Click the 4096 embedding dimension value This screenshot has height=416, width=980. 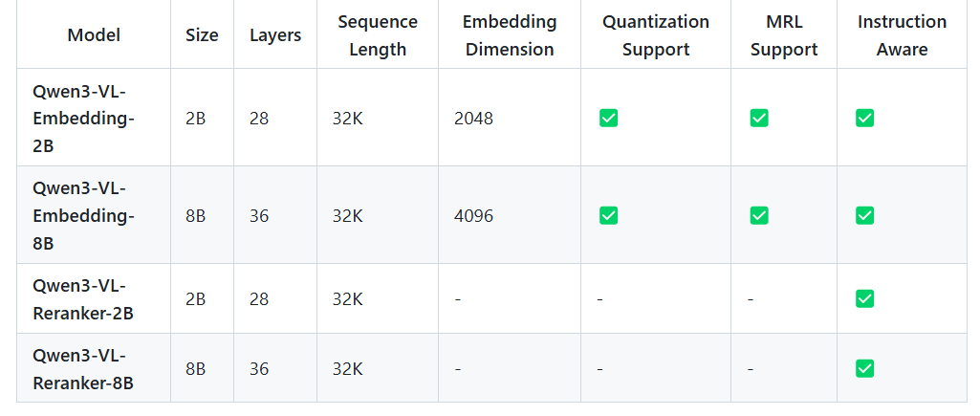click(473, 215)
